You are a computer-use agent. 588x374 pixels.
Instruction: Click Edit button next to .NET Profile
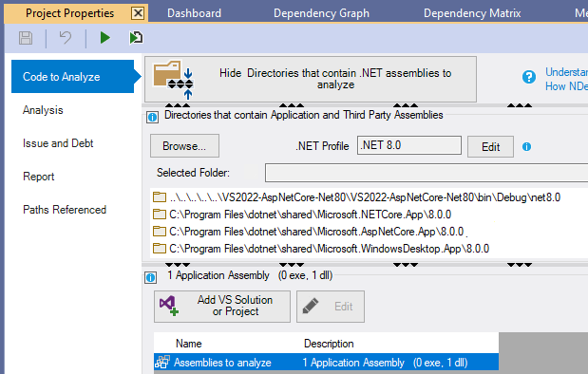pyautogui.click(x=490, y=146)
